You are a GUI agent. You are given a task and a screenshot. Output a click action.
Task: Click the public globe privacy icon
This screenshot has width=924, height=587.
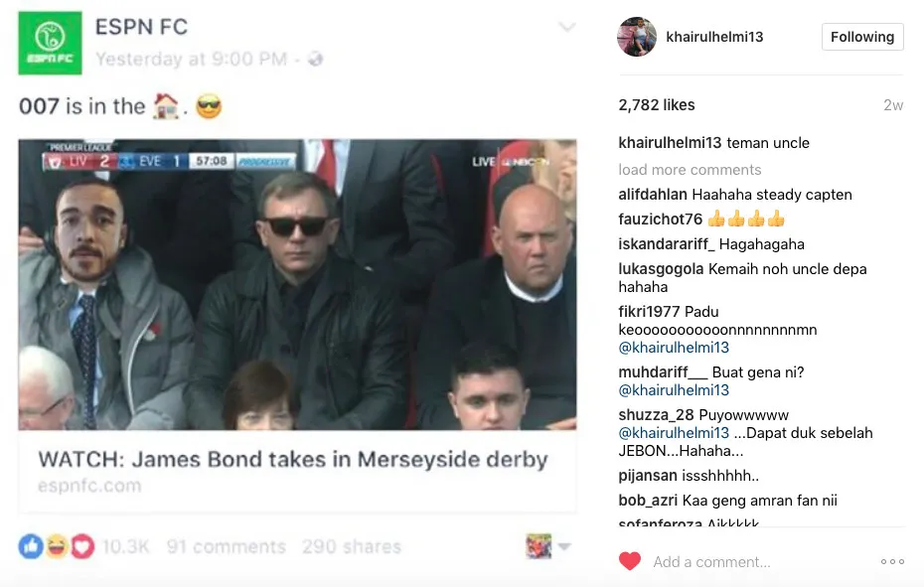[316, 60]
